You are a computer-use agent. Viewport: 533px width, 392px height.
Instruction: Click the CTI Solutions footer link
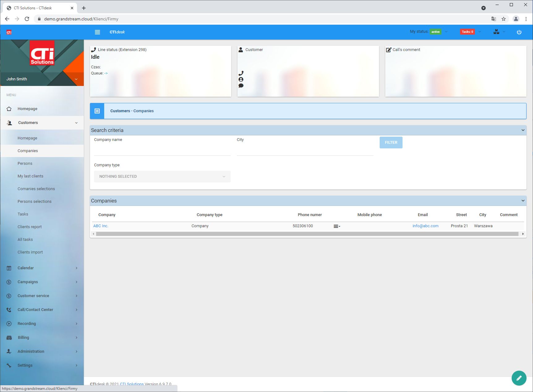click(x=132, y=384)
